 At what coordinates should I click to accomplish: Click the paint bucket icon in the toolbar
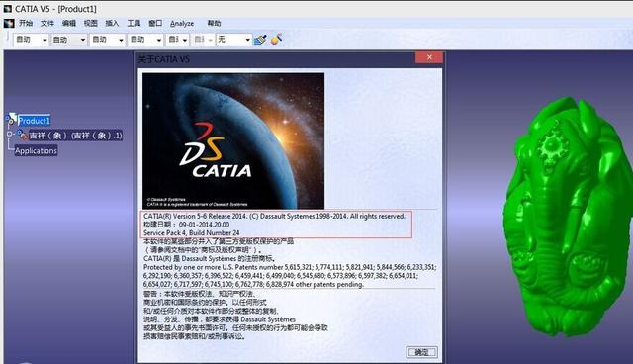[276, 39]
